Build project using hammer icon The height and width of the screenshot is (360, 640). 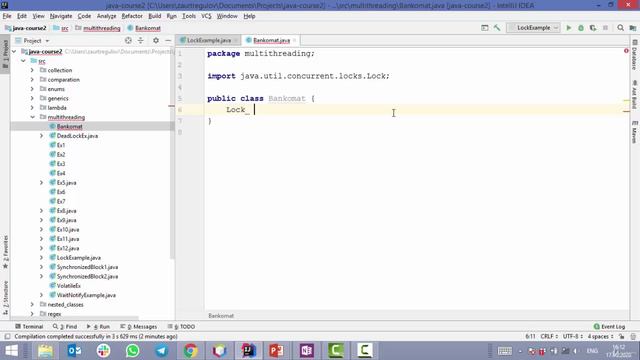click(x=497, y=28)
